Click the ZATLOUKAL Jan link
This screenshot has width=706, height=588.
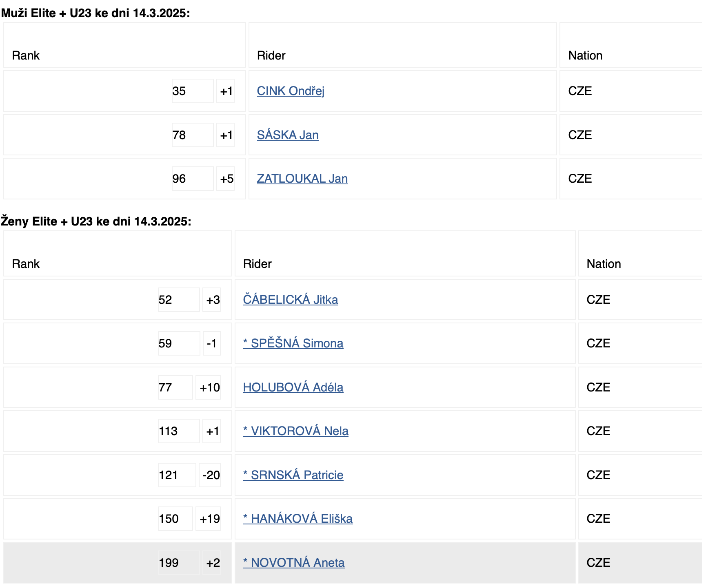[x=302, y=179]
